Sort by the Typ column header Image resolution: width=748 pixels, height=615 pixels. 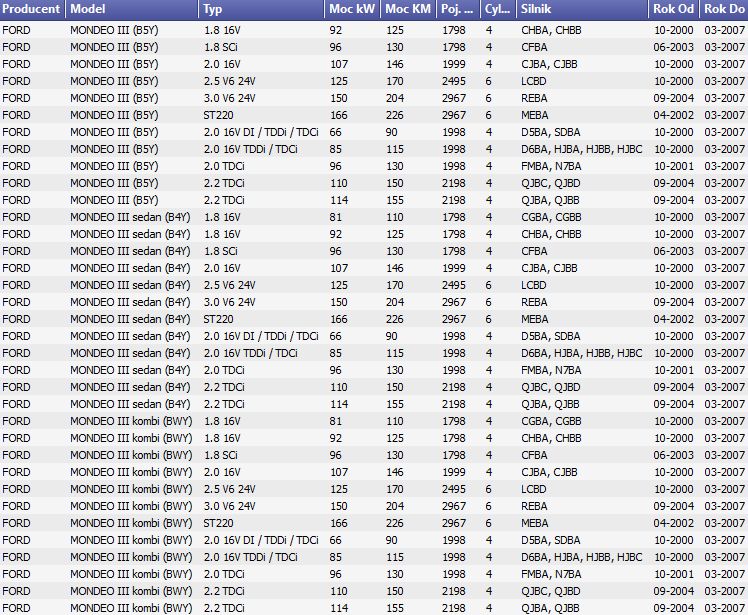[261, 9]
